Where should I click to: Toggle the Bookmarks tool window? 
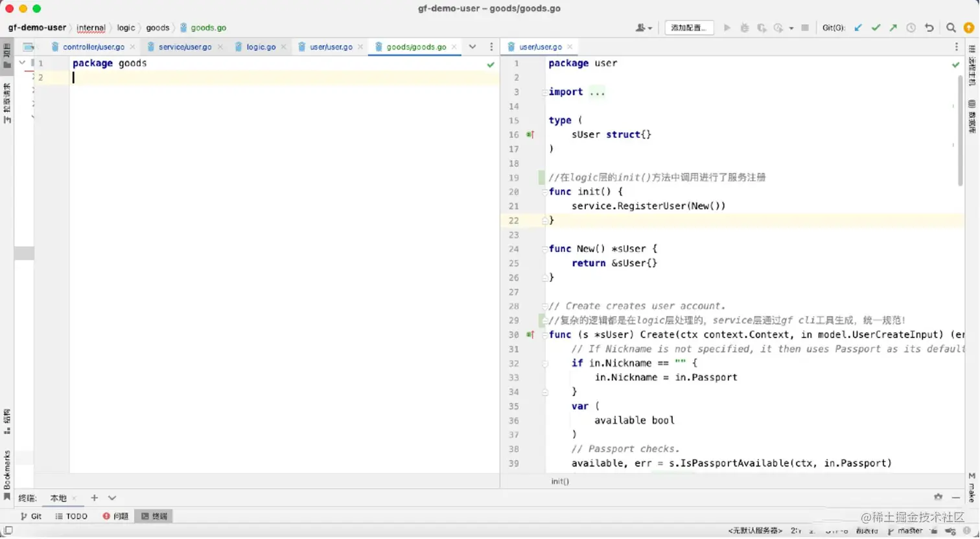click(7, 475)
